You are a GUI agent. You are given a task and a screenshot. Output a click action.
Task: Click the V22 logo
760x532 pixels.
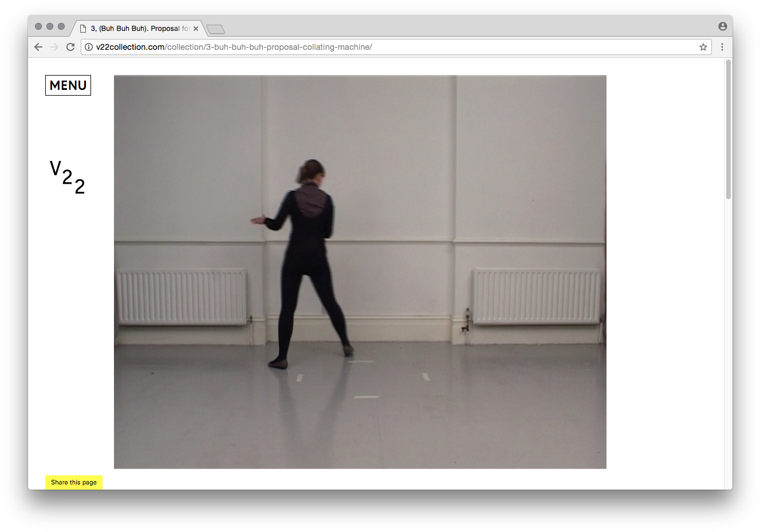click(68, 177)
